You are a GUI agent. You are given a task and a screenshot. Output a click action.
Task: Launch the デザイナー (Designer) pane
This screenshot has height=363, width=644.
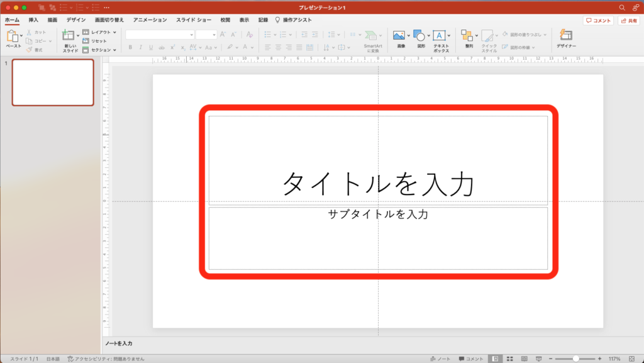point(565,36)
